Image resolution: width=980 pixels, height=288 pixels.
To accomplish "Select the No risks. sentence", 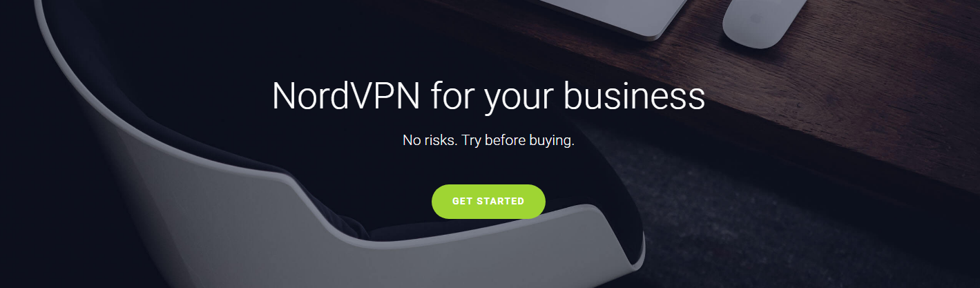I will pos(428,141).
